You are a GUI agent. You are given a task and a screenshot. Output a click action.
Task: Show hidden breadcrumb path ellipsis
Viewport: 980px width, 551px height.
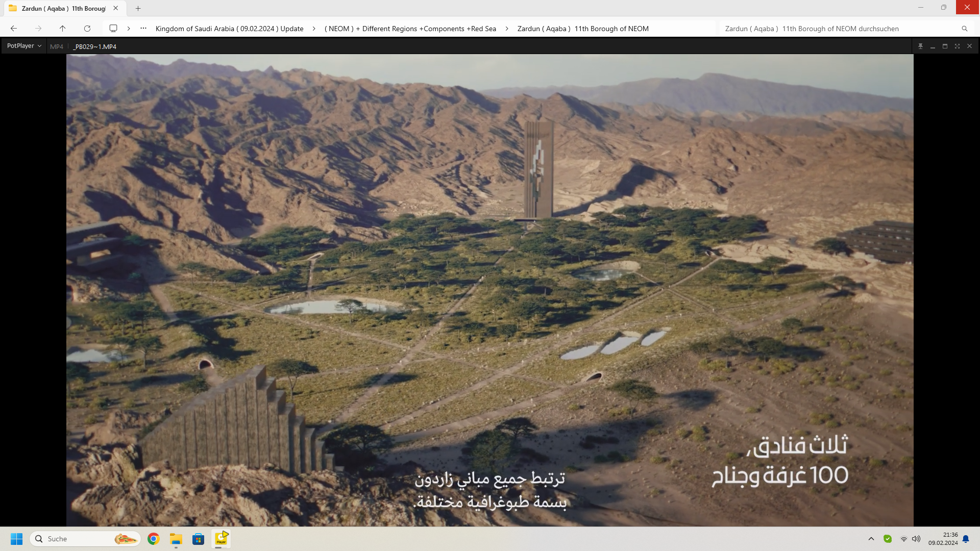click(x=143, y=29)
